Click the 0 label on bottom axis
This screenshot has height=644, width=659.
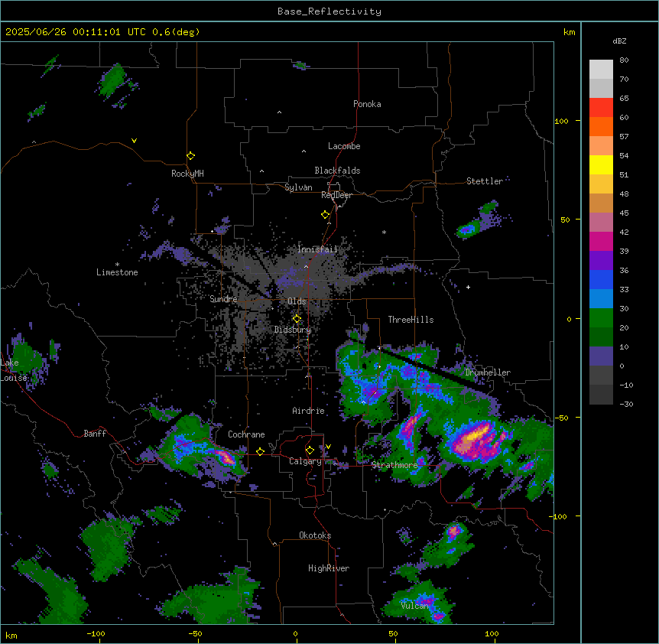295,633
